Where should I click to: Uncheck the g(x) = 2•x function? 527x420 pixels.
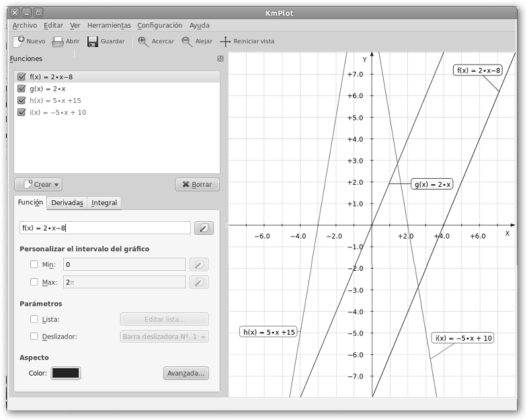click(x=22, y=89)
